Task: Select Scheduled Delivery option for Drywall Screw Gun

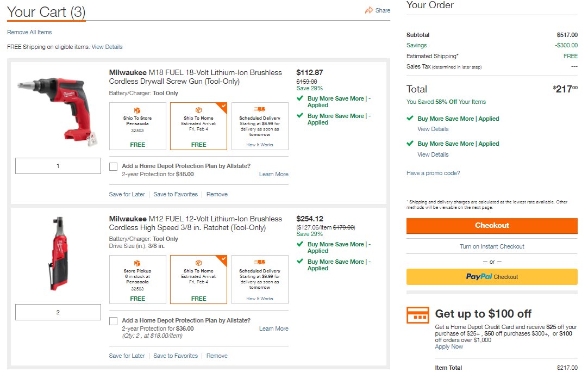Action: point(260,126)
